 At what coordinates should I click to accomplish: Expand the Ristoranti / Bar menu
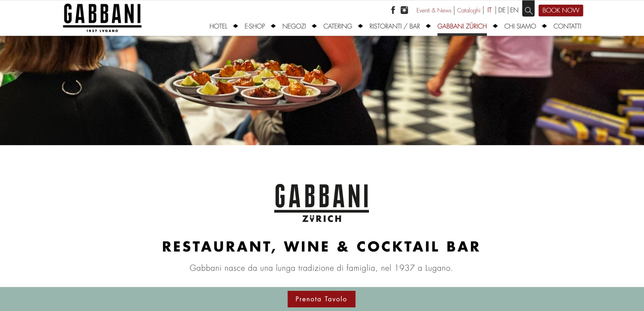[394, 26]
